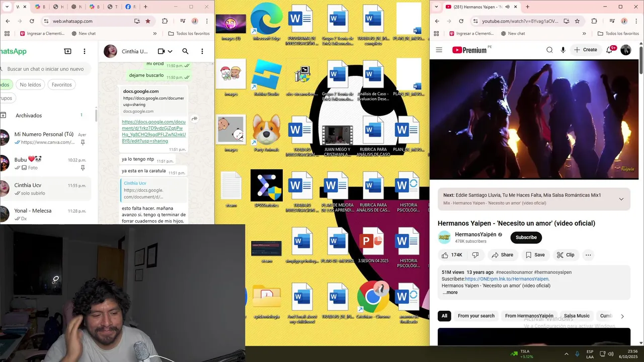Open Cristhian - Chrome desktop shortcut
Image resolution: width=644 pixels, height=362 pixels.
tap(373, 300)
